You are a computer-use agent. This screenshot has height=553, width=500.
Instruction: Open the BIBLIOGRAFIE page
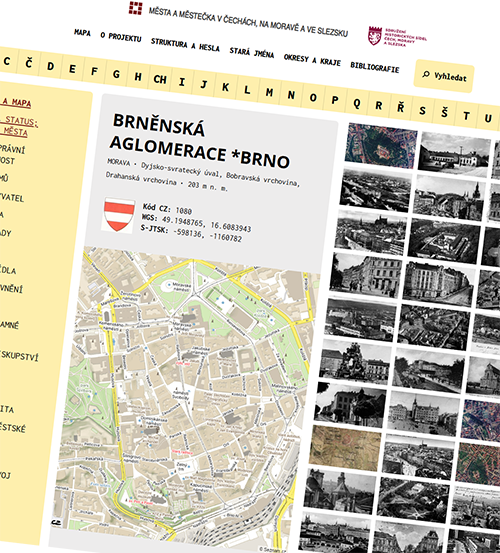[x=374, y=67]
